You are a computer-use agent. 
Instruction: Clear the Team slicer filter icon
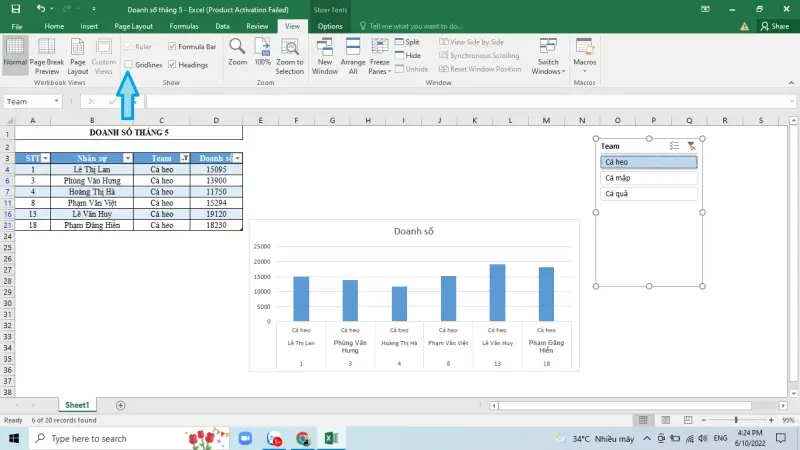[691, 146]
